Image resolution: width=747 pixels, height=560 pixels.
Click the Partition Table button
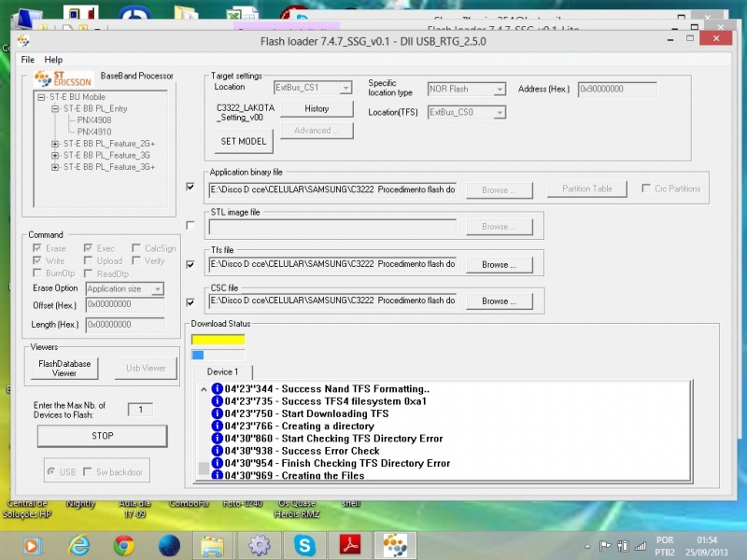pos(587,189)
